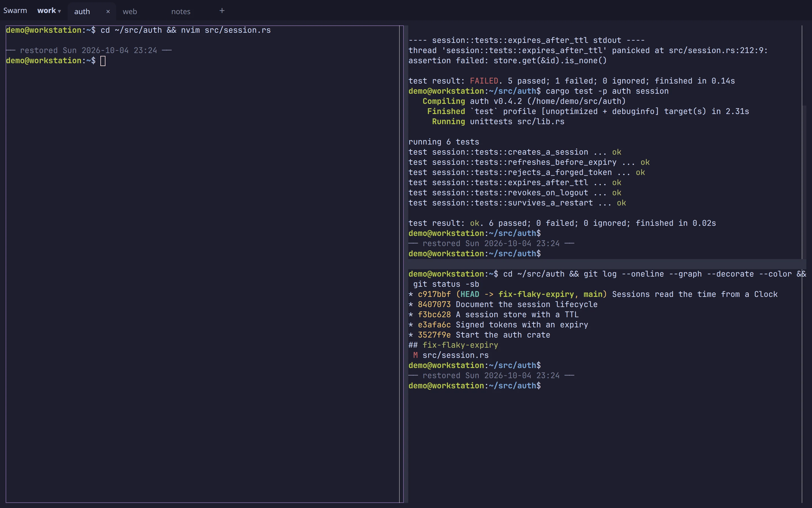Click the test line creates_a_session
This screenshot has width=812, height=508.
pos(515,152)
